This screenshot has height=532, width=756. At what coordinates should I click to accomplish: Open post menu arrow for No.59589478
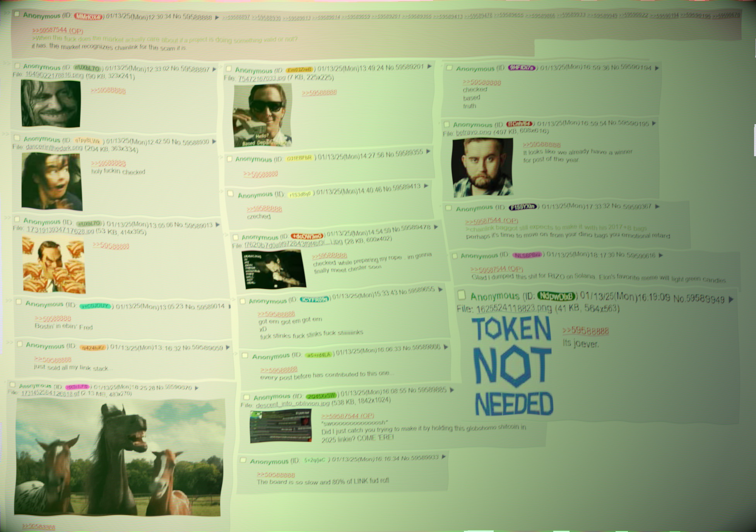click(436, 227)
